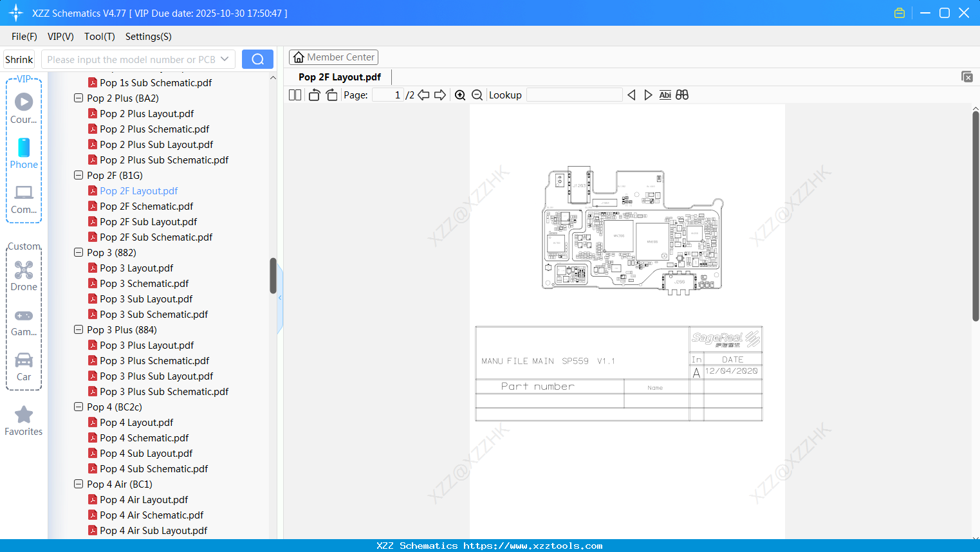Toggle the dual document view
Screen dimensions: 980x552
pyautogui.click(x=682, y=95)
